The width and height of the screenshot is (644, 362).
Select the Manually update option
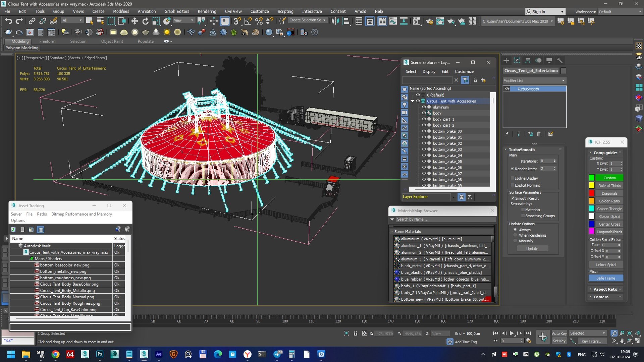(x=515, y=241)
